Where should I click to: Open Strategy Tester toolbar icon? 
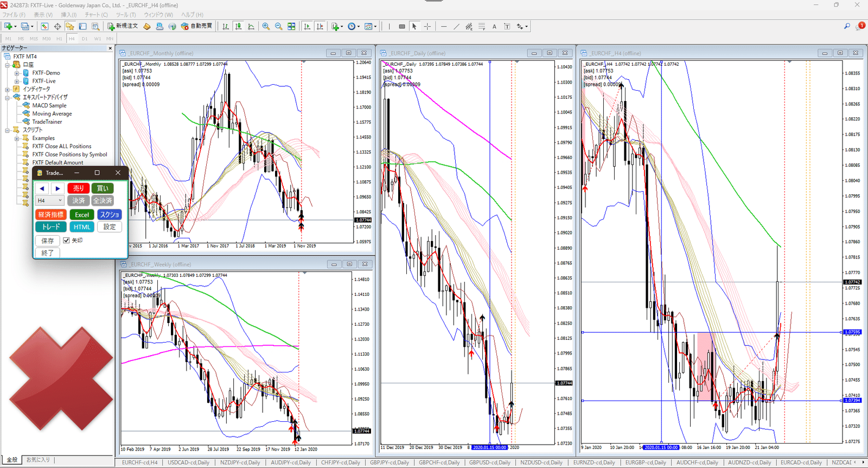click(x=95, y=26)
